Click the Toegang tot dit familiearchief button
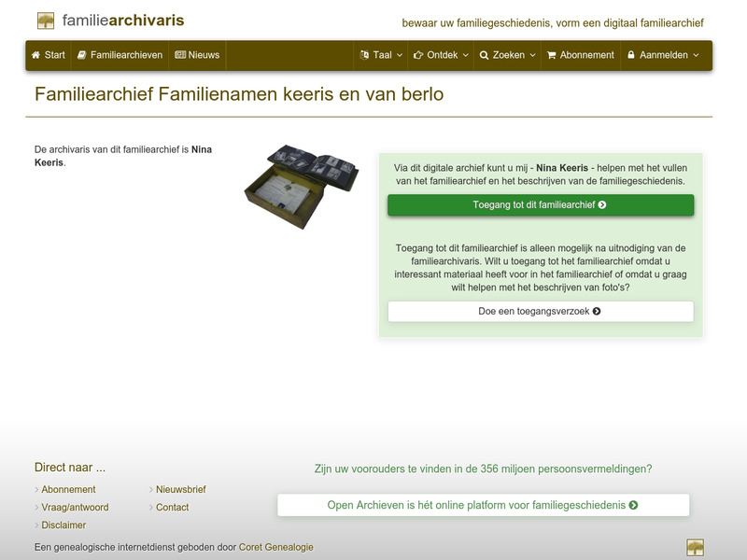 (x=541, y=204)
